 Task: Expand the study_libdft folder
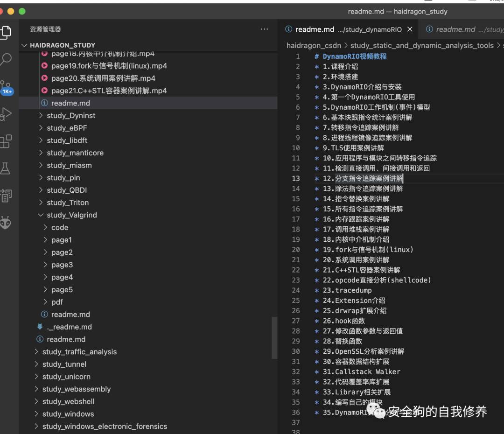pyautogui.click(x=67, y=140)
